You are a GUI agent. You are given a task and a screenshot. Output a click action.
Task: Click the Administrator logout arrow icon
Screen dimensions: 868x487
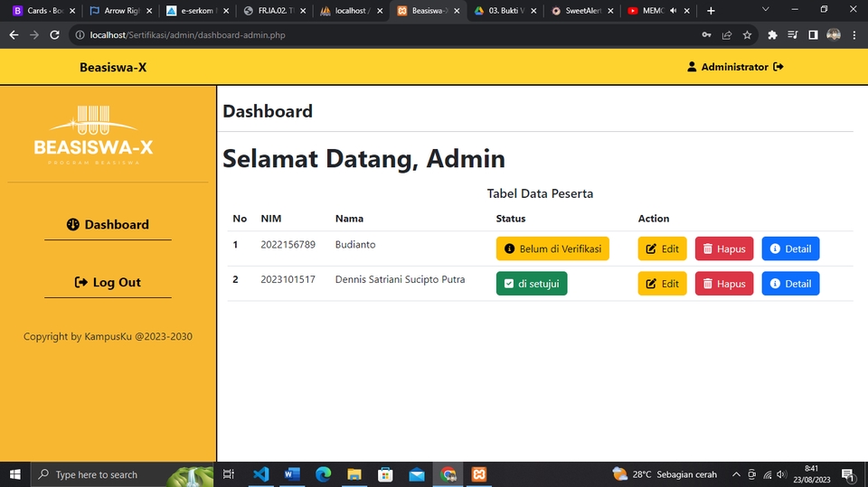(778, 67)
